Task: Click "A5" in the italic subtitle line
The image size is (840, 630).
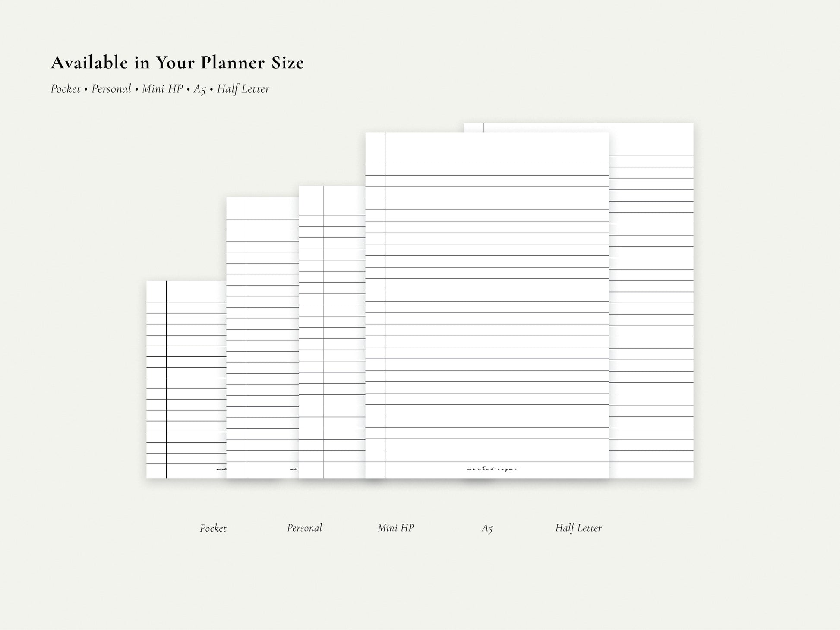Action: pos(199,89)
